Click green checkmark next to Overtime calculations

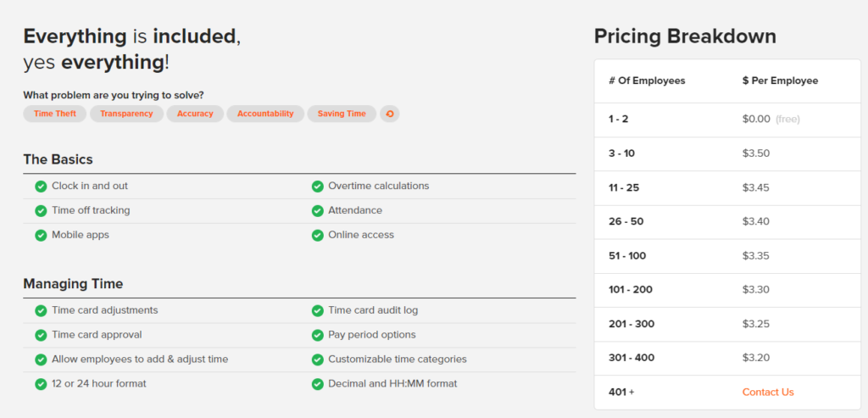tap(317, 186)
